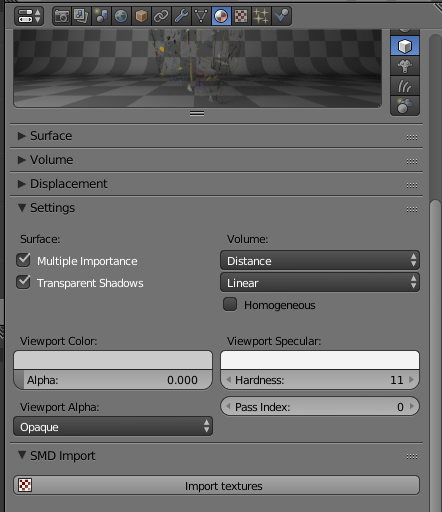Collapse the SMD Import panel
The height and width of the screenshot is (512, 442).
22,455
